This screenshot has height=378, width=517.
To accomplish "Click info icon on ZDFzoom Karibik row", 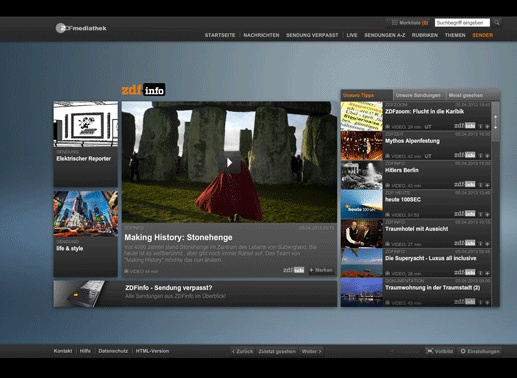I will pyautogui.click(x=481, y=127).
